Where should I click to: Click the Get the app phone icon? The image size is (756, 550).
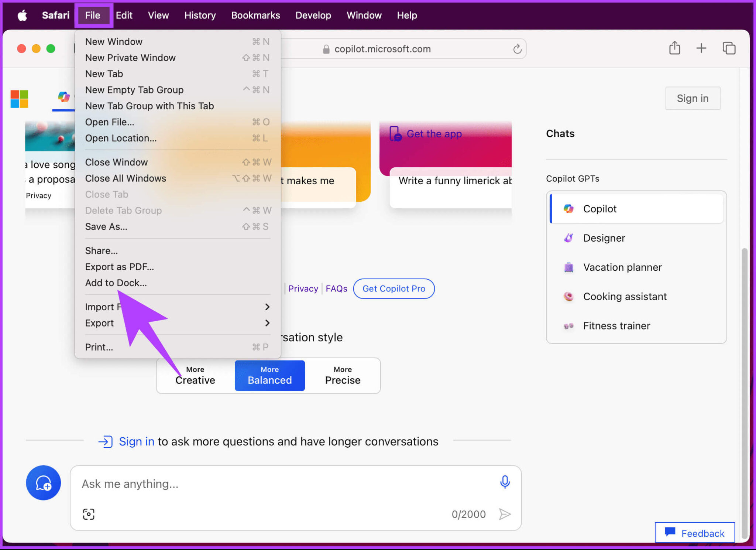395,134
